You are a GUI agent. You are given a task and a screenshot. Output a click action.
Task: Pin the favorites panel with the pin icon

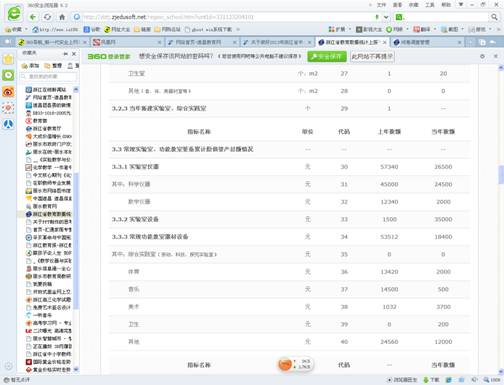tap(66, 53)
